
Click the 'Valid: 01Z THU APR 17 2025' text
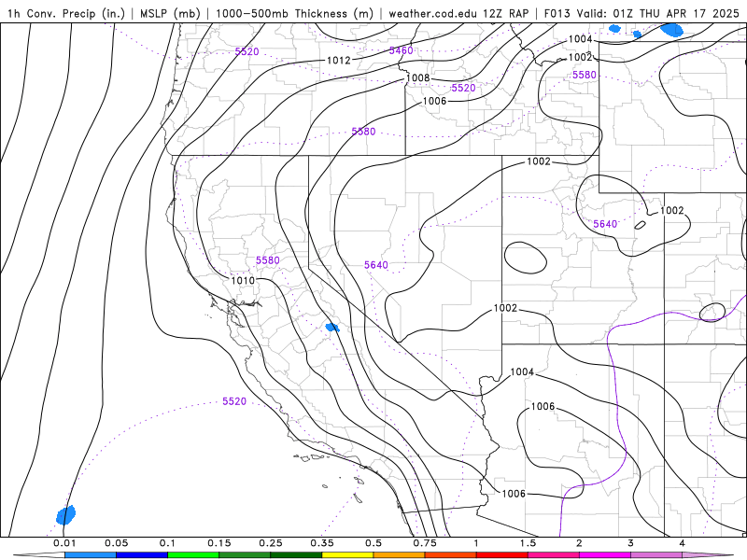pos(658,13)
